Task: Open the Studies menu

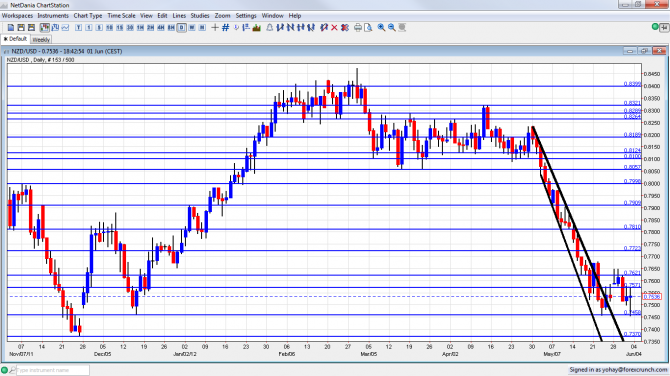Action: point(200,16)
